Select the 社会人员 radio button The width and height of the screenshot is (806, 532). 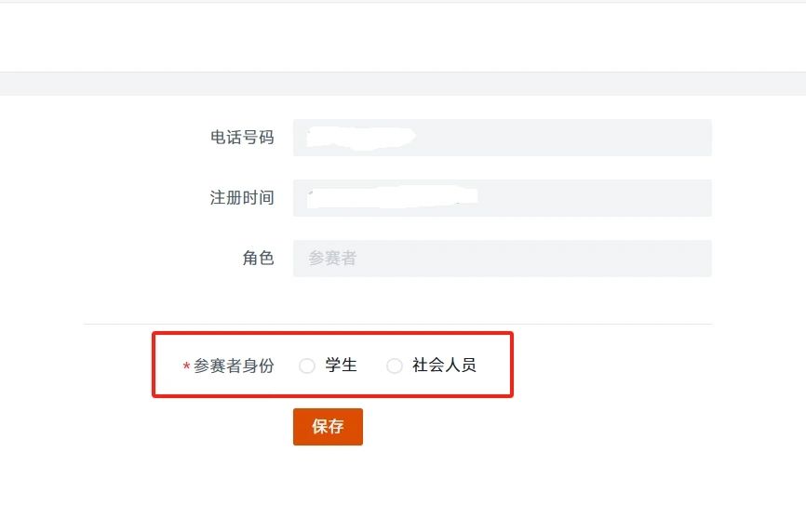point(395,366)
